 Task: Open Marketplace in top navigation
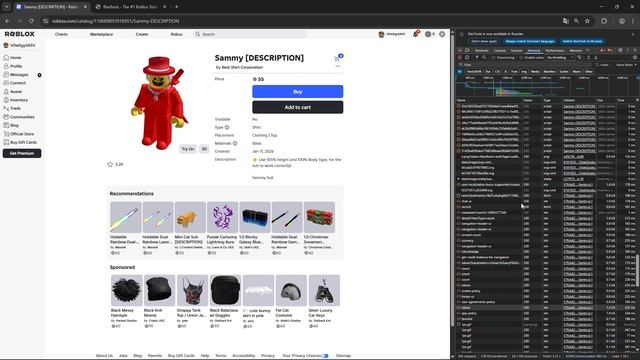click(x=102, y=34)
